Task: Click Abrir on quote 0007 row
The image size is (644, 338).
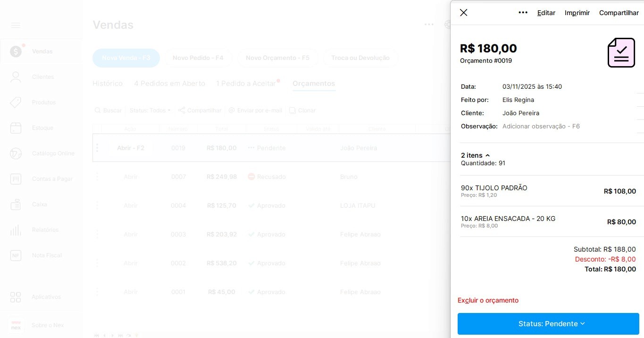Action: click(131, 177)
